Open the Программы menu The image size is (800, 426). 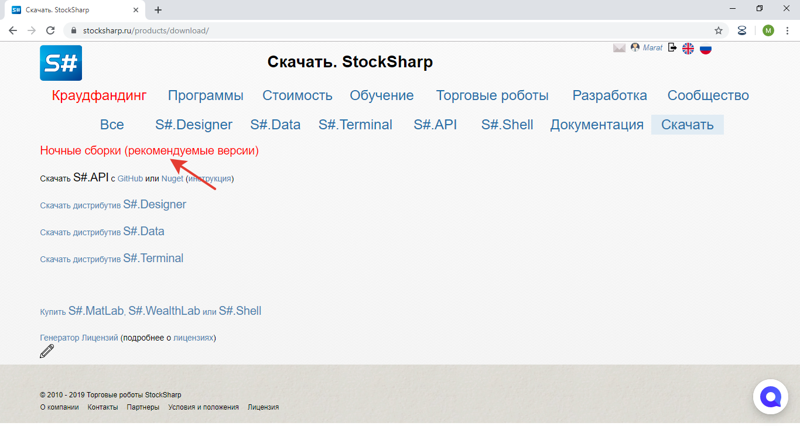point(205,96)
